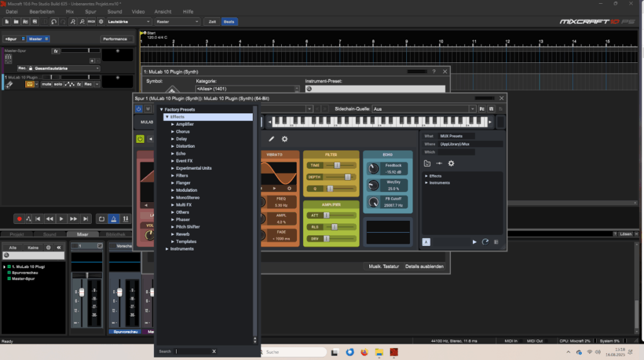Open the Hilfe menu
Viewport: 644px width, 360px height.
tap(188, 11)
